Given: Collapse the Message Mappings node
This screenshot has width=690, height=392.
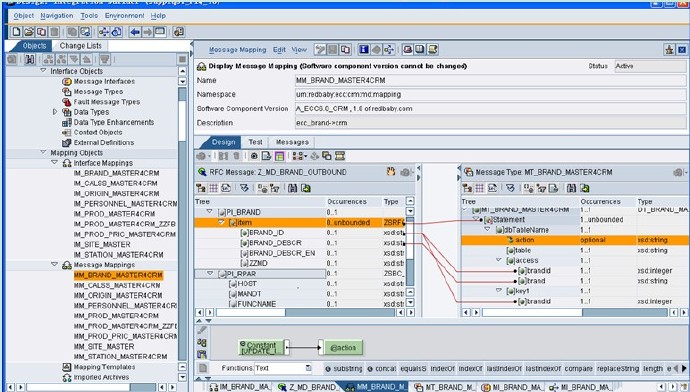Looking at the screenshot, I should pos(55,264).
